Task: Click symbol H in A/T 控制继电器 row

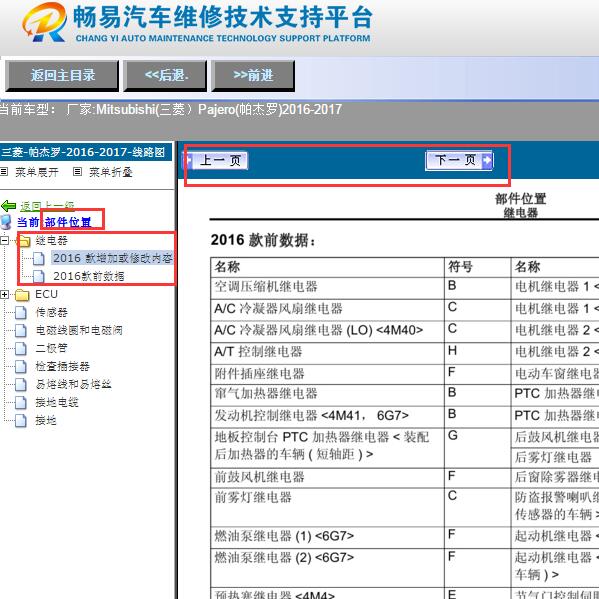Action: [452, 350]
